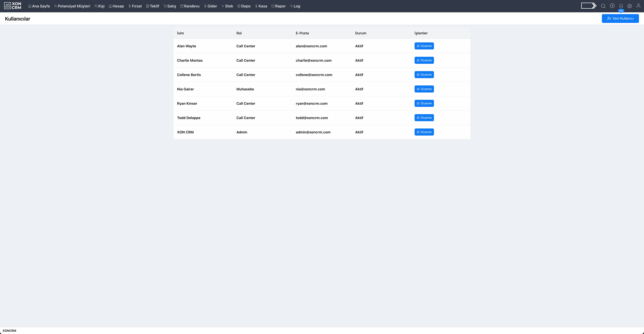Open the Gider section
Viewport: 644px width, 334px height.
coord(211,6)
